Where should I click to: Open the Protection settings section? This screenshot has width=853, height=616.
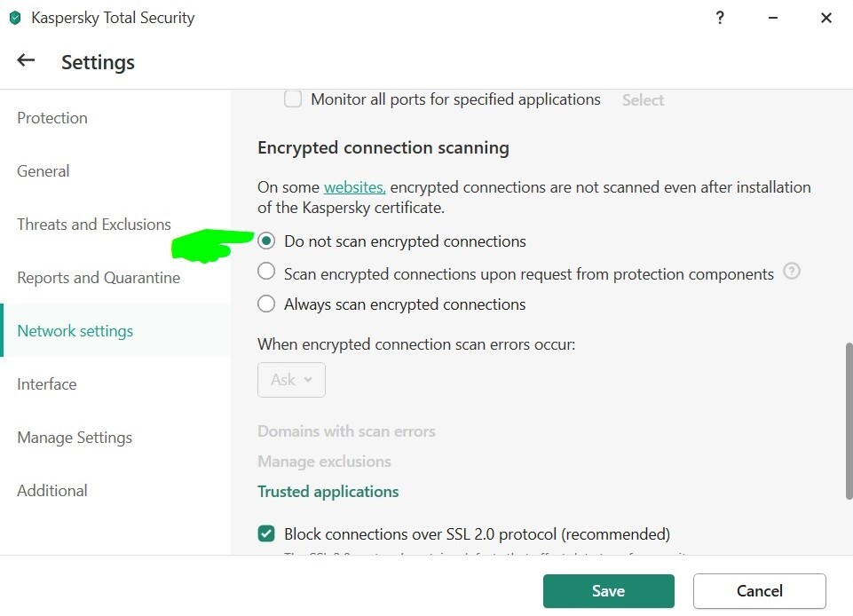(52, 118)
